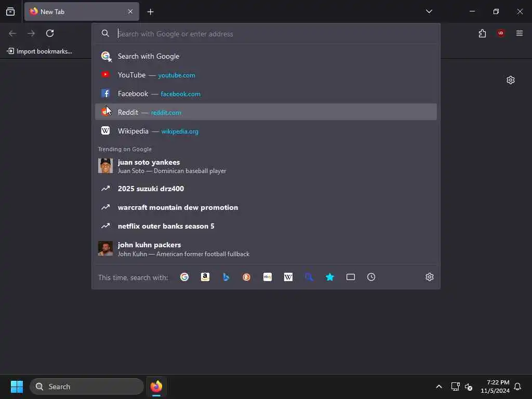Select trending search juan soto yankees

pyautogui.click(x=266, y=166)
